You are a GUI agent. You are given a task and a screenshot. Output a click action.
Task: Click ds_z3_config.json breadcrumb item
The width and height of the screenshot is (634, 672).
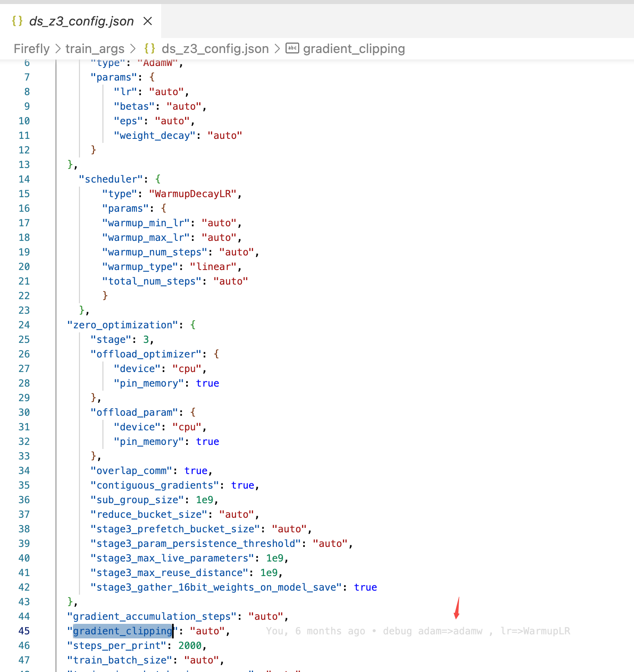pos(215,49)
